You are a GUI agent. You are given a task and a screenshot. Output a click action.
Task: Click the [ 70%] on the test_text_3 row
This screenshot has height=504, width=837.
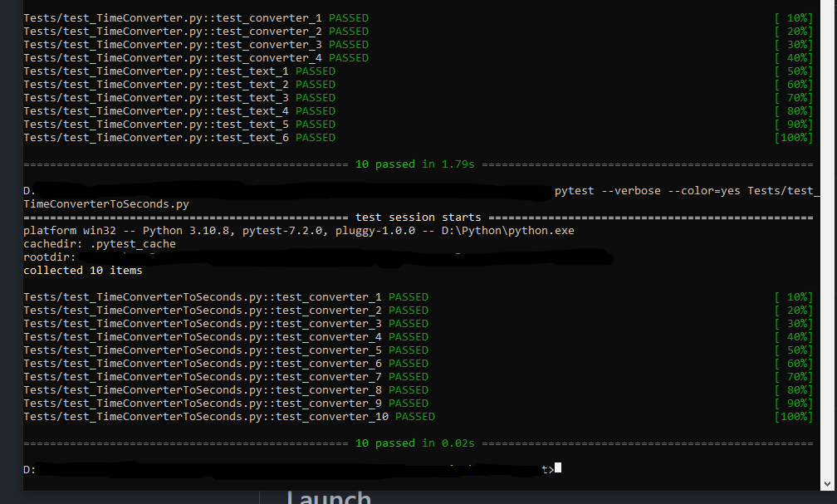(793, 98)
